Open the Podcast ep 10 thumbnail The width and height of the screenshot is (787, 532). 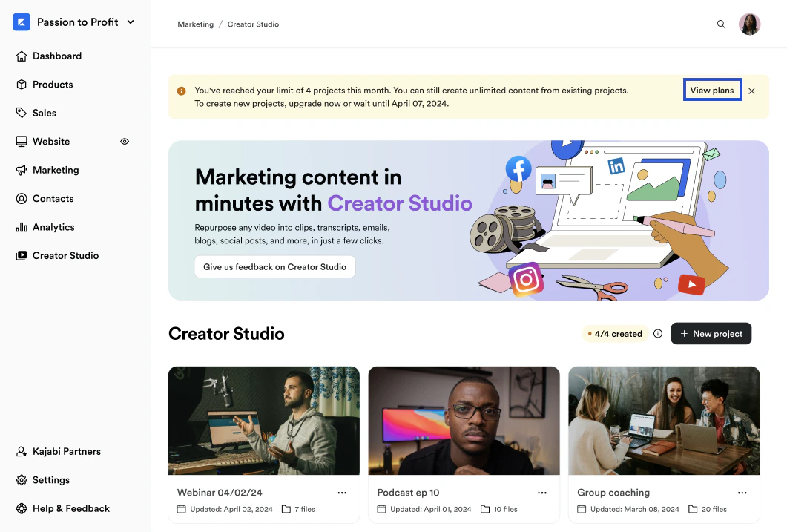(464, 421)
